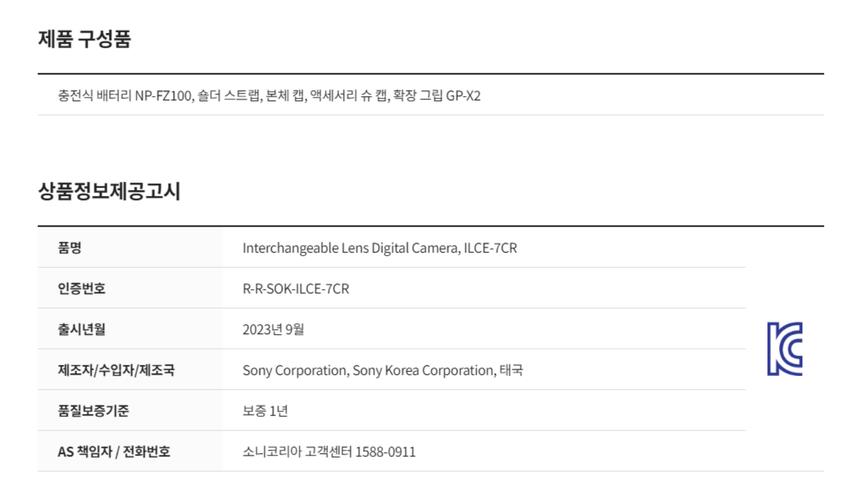This screenshot has width=860, height=488.
Task: Click the product name Interchangeable Lens Digital Camera text
Action: pos(350,248)
